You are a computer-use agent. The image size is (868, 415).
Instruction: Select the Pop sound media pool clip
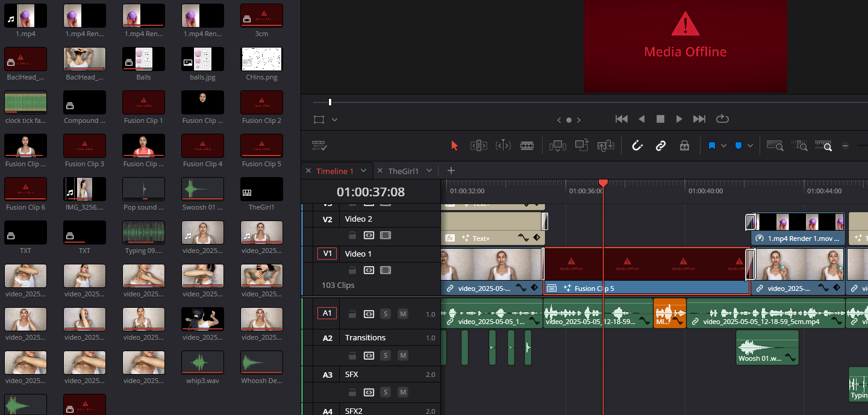[x=143, y=189]
